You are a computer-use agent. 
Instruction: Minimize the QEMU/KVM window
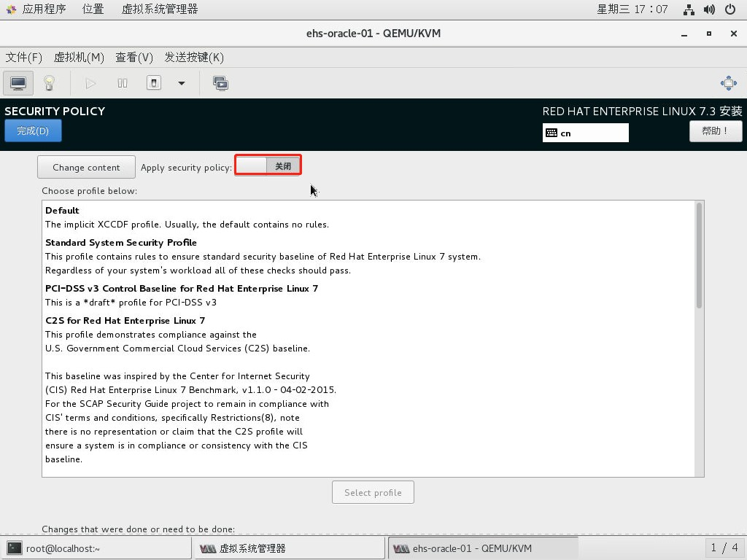tap(684, 34)
